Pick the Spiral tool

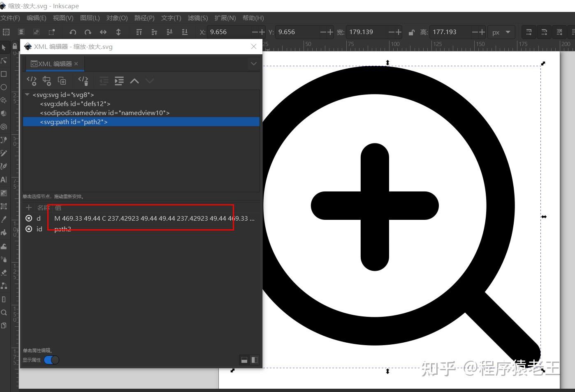click(x=4, y=127)
